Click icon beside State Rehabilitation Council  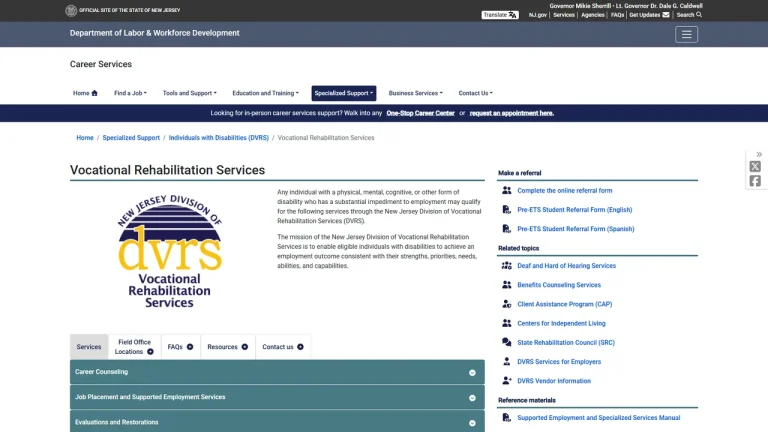pyautogui.click(x=506, y=342)
